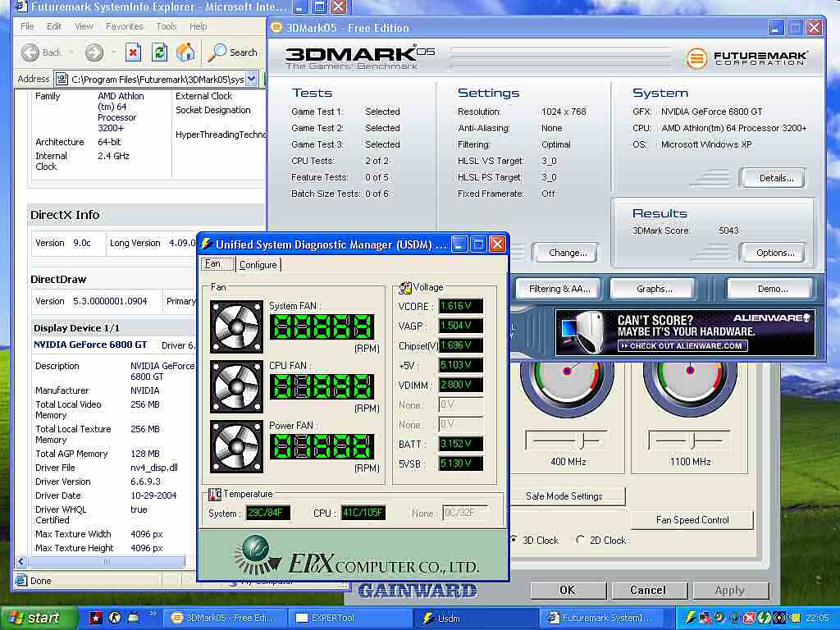Open the Tools menu in IE
The width and height of the screenshot is (840, 630).
(167, 26)
